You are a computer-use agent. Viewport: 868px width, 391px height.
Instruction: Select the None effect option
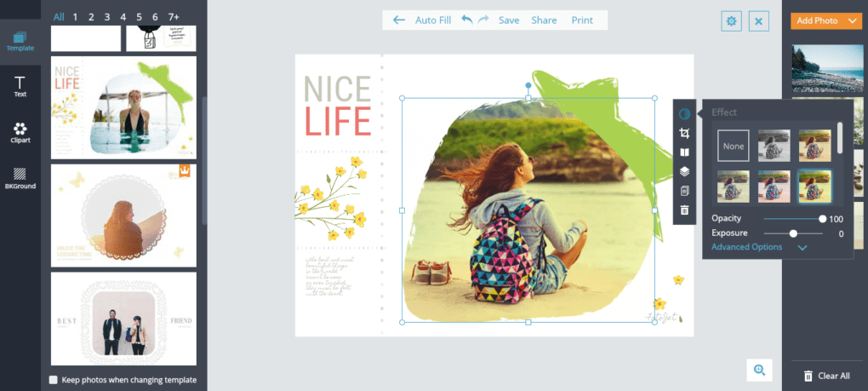733,146
